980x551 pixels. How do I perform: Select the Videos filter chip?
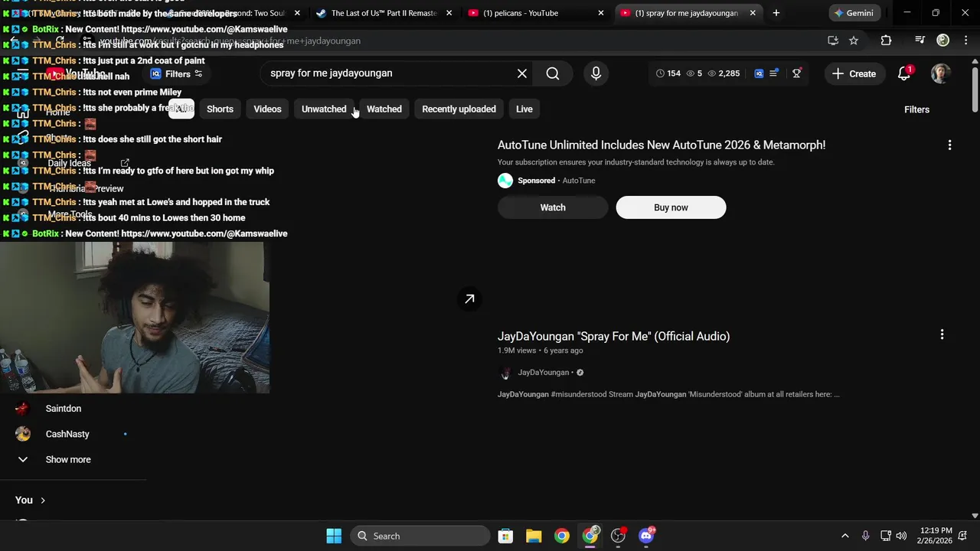(267, 109)
